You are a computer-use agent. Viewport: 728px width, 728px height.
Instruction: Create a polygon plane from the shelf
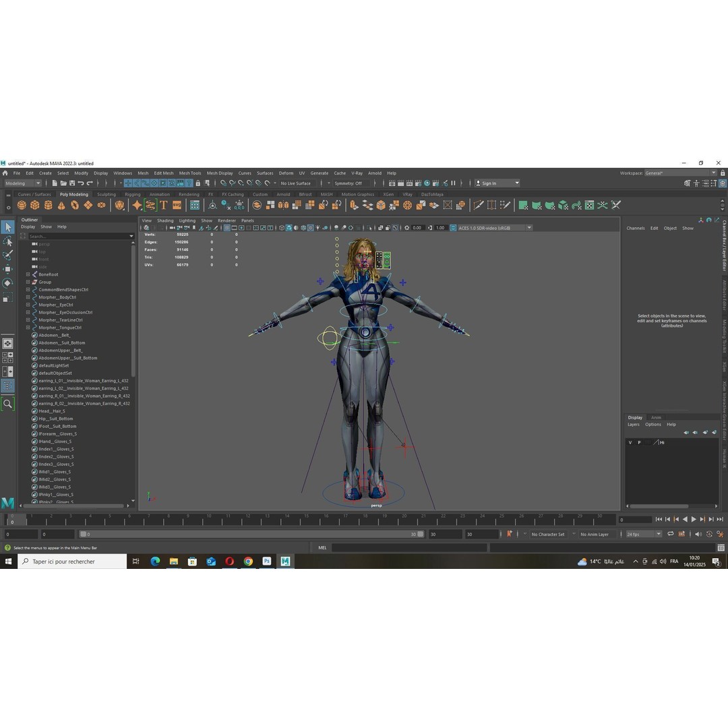(88, 205)
